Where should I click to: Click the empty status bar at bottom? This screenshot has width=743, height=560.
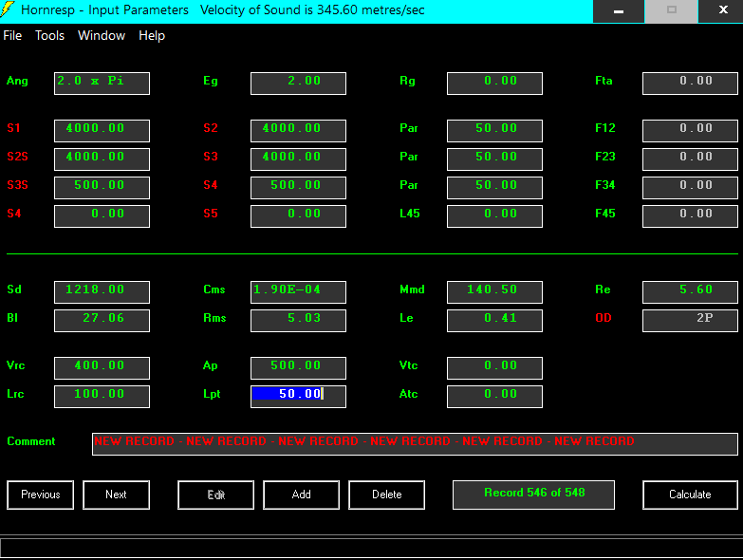[372, 549]
